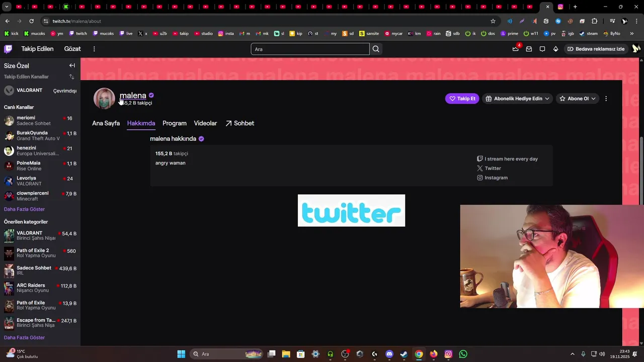Click the Bits diamond icon in header
The height and width of the screenshot is (362, 644).
point(555,49)
